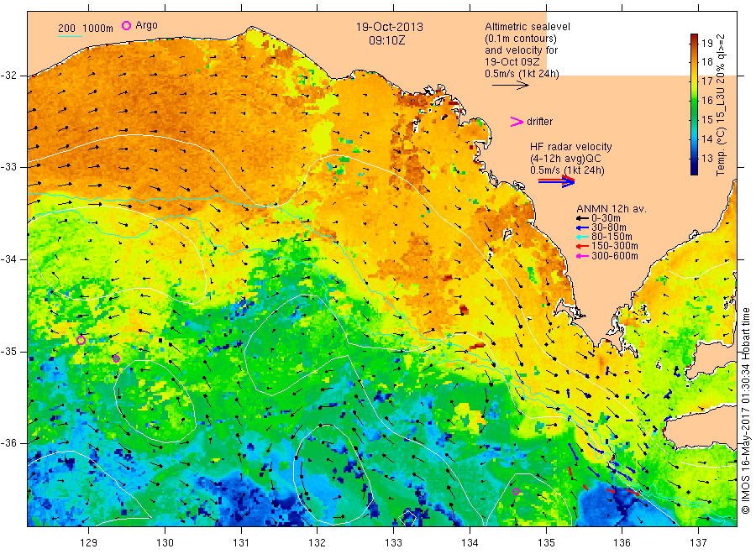The height and width of the screenshot is (554, 756).
Task: Click the 'and velocity for' text
Action: pyautogui.click(x=521, y=50)
